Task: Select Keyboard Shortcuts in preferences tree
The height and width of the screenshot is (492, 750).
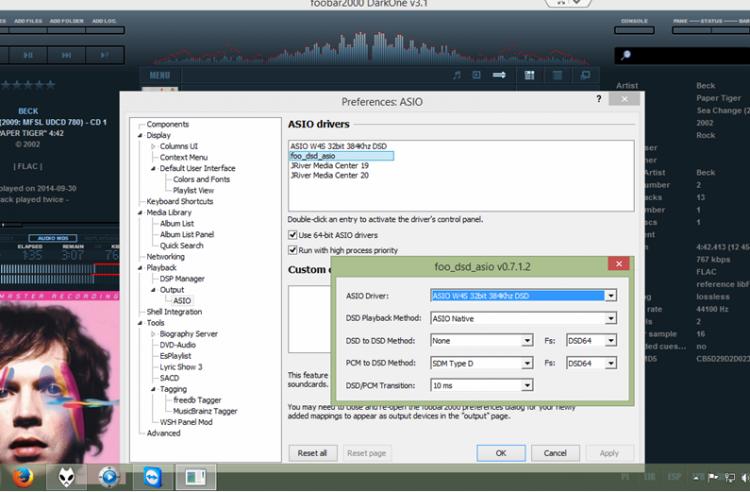Action: coord(179,201)
